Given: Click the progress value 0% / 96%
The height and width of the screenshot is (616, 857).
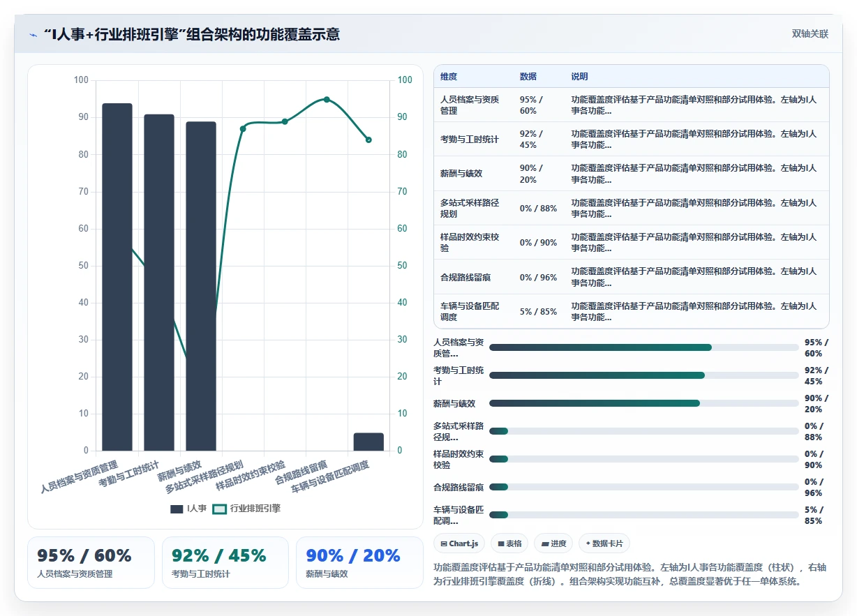Looking at the screenshot, I should (x=814, y=487).
